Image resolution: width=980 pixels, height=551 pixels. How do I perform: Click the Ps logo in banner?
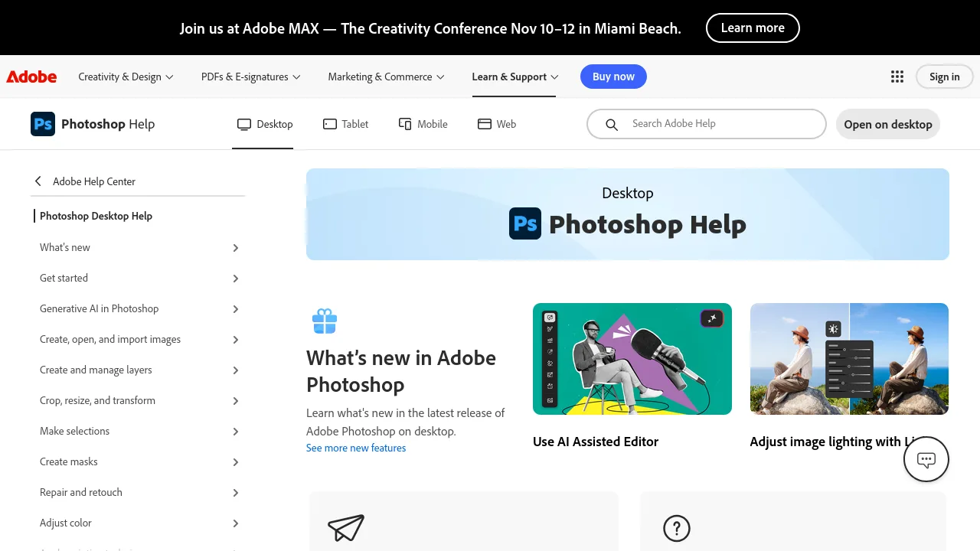tap(525, 223)
